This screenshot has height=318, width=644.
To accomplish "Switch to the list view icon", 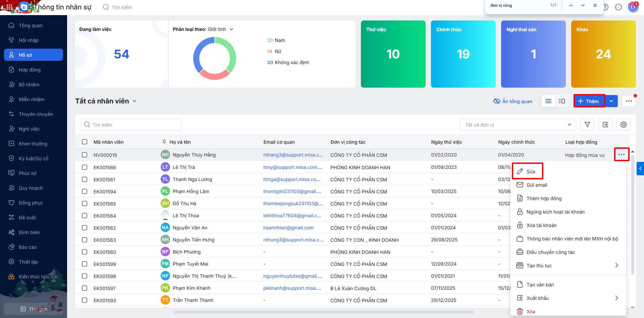I will click(x=548, y=101).
